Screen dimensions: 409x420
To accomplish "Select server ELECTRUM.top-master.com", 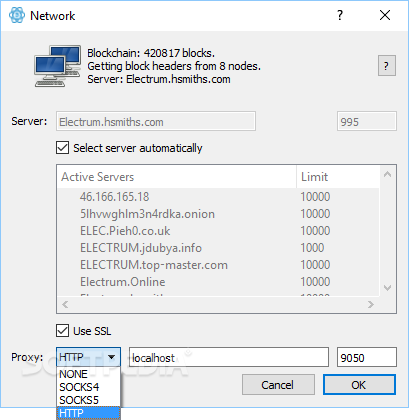I will [x=154, y=265].
